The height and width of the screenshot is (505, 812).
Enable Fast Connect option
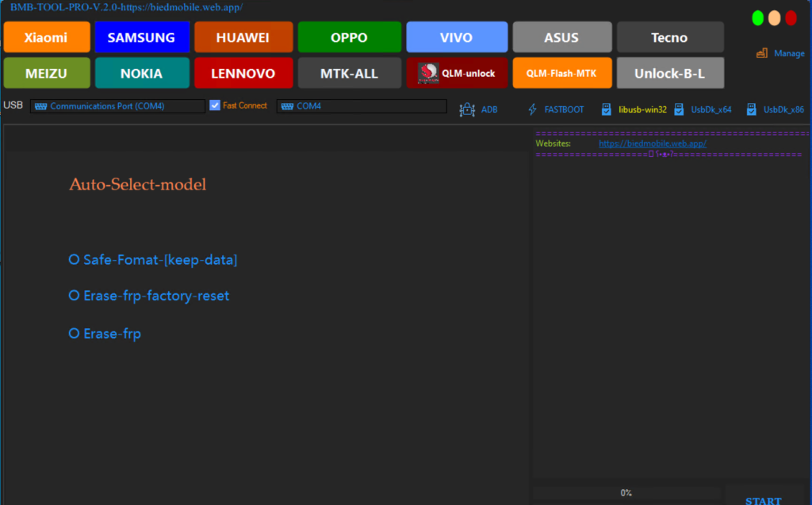coord(214,105)
